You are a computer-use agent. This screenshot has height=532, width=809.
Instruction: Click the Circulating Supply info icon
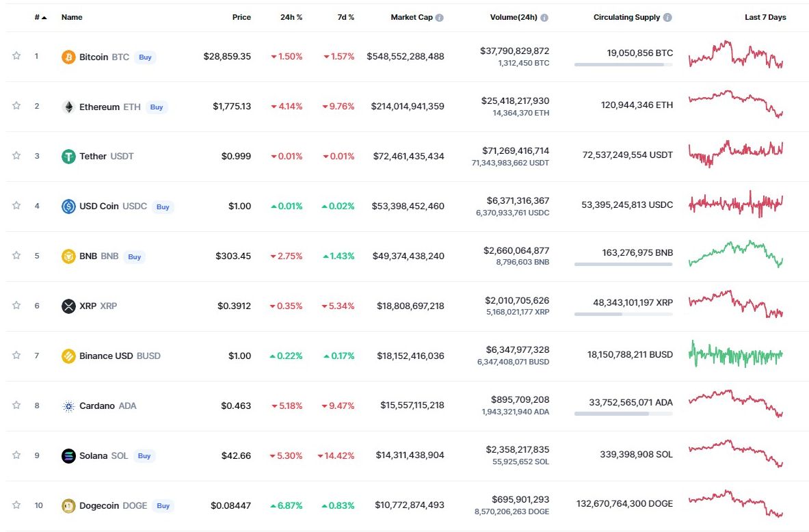coord(667,18)
